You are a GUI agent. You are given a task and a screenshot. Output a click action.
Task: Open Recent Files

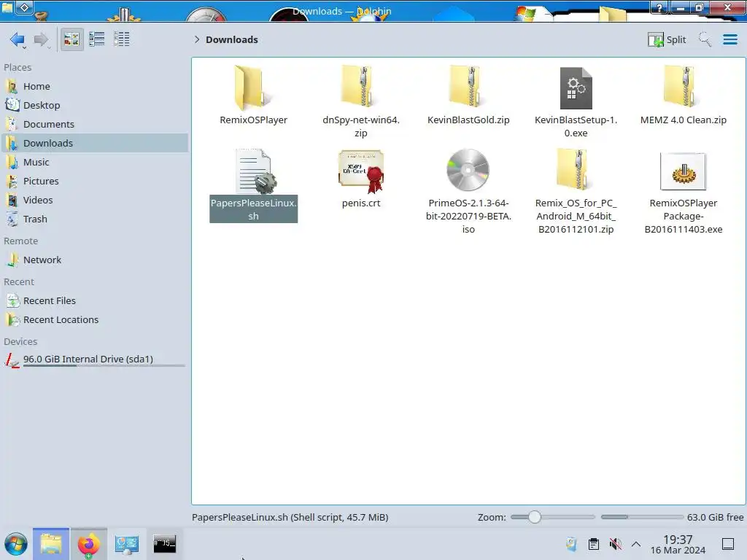[94, 301]
